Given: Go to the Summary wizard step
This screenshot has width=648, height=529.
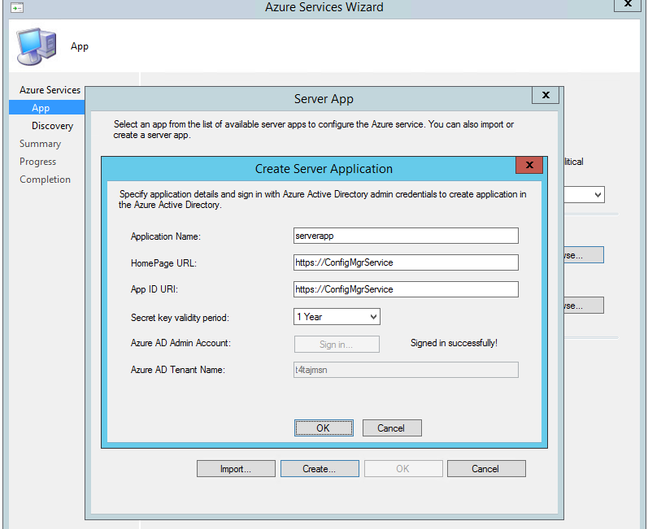Looking at the screenshot, I should 40,144.
